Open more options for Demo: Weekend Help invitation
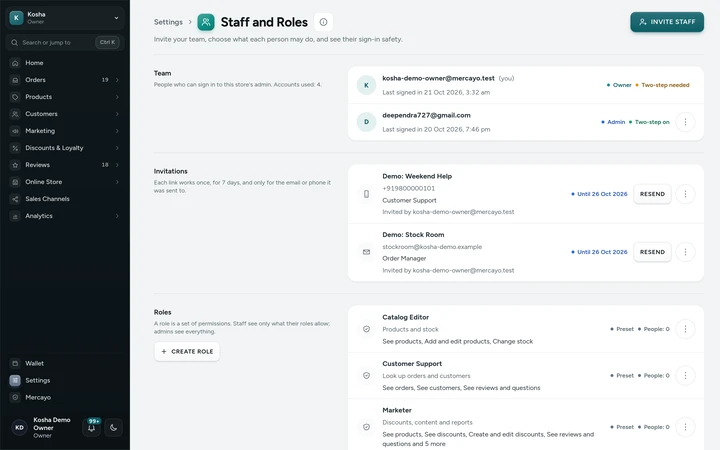The height and width of the screenshot is (450, 720). (685, 194)
